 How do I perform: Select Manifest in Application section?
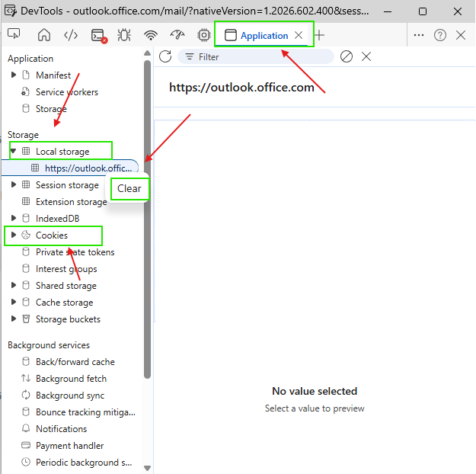point(53,75)
